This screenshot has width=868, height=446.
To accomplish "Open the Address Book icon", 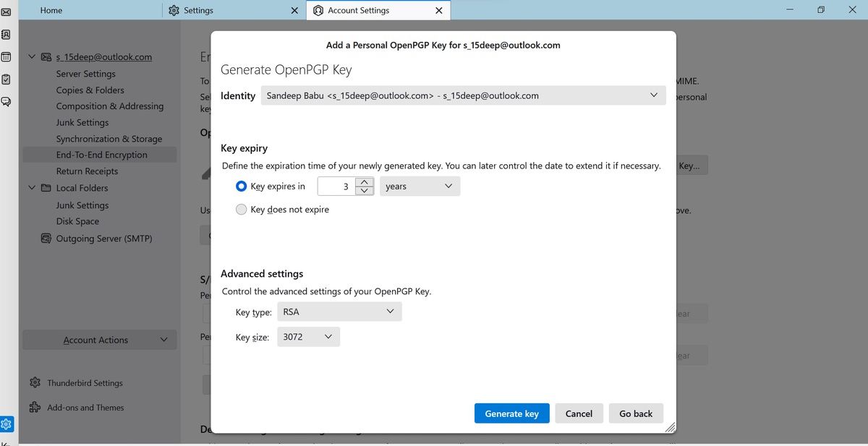I will coord(6,34).
